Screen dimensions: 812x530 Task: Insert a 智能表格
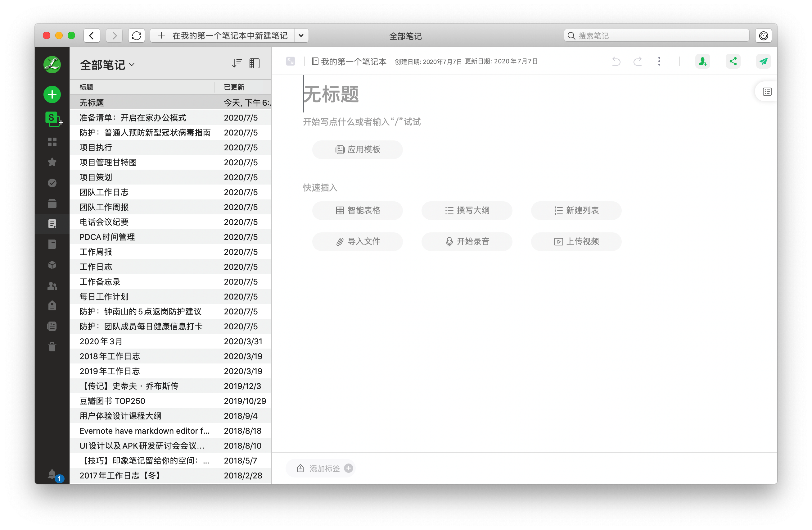coord(357,210)
